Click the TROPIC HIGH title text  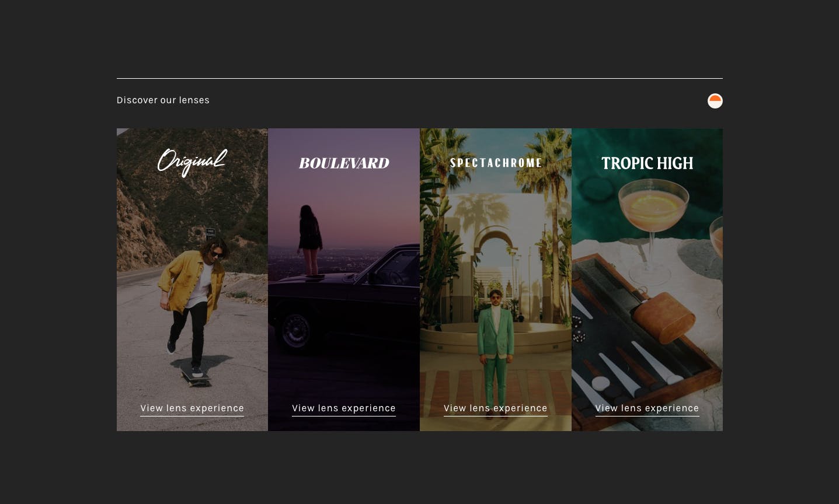click(647, 163)
